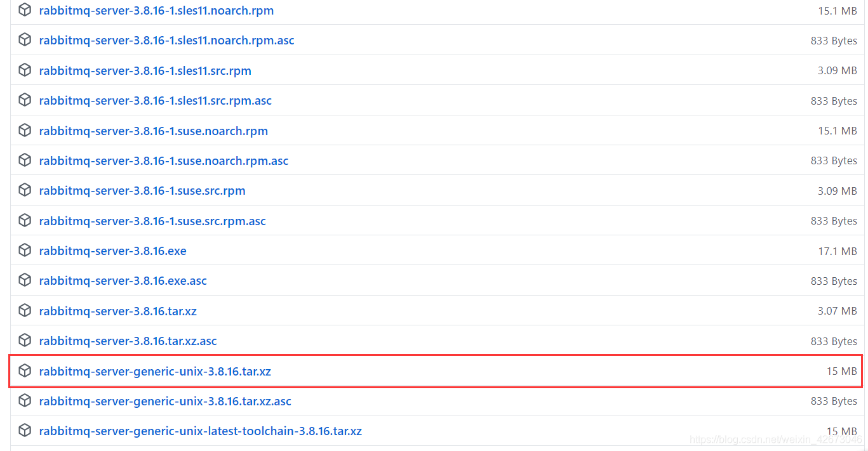The width and height of the screenshot is (868, 451).
Task: Click package icon for rabbitmq-server-3.8.16-1.sles11.src.rpm
Action: point(25,70)
